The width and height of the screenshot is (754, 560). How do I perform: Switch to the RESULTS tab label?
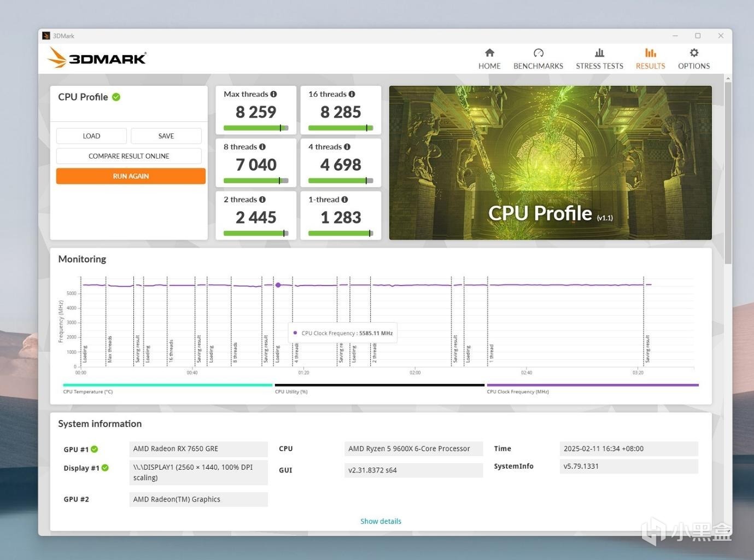pyautogui.click(x=651, y=66)
